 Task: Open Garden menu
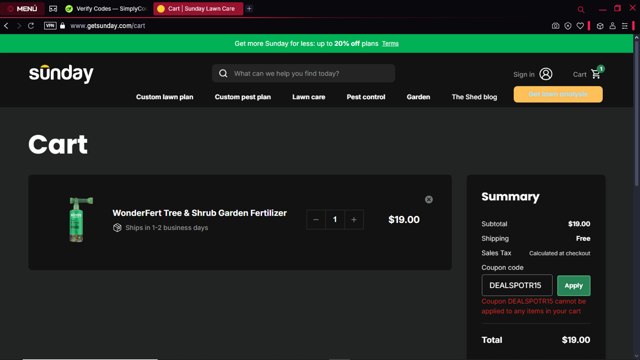point(418,97)
